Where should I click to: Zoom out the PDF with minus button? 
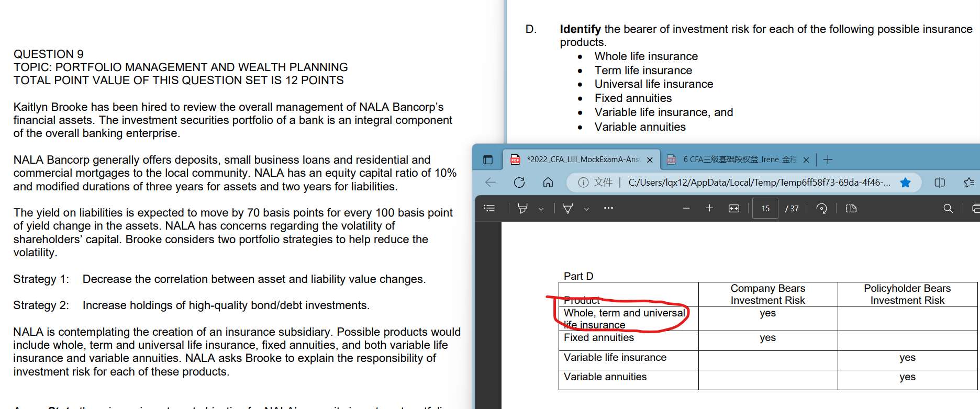tap(686, 208)
